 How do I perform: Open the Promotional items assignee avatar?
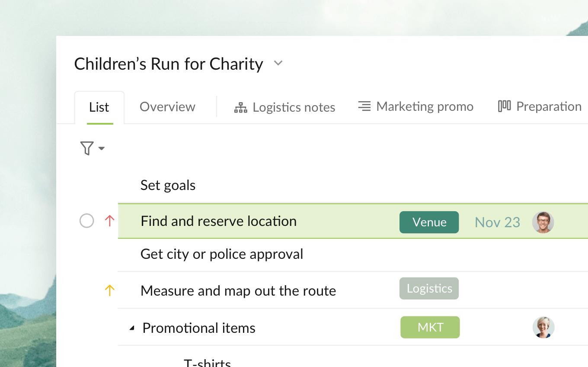(543, 327)
